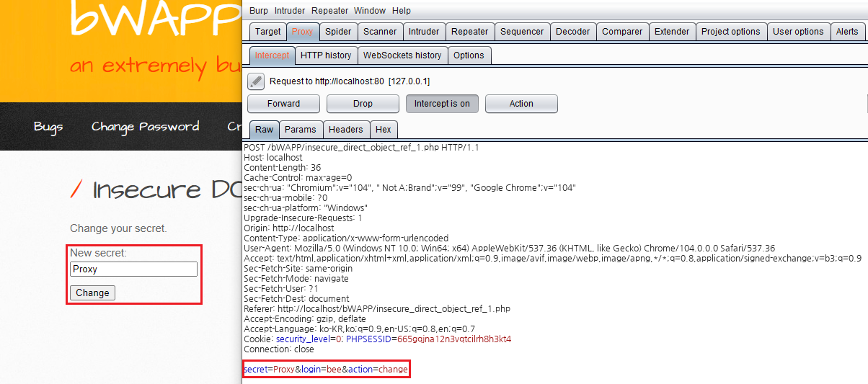Click the Cookie header with PHPSESSID
The height and width of the screenshot is (384, 868).
(378, 339)
